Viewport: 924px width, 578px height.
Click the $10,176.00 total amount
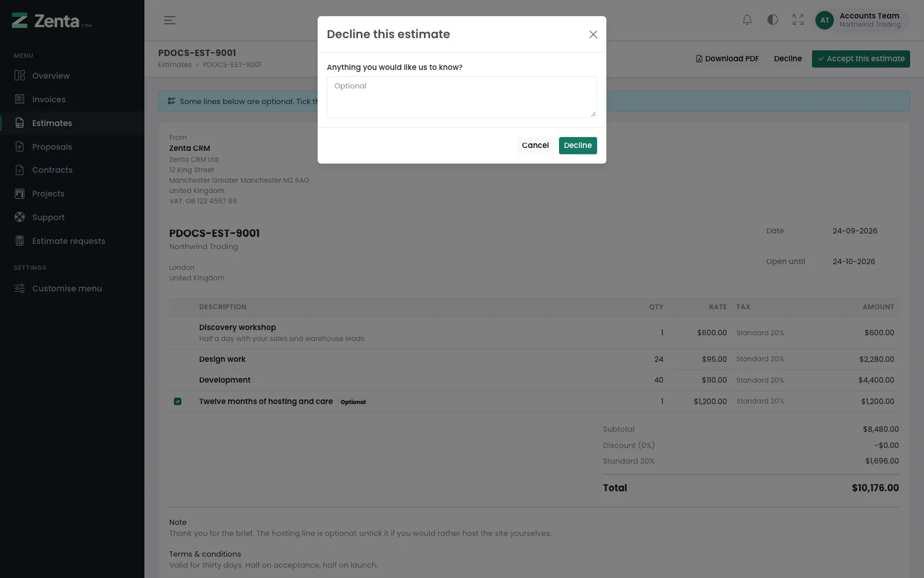pyautogui.click(x=875, y=488)
